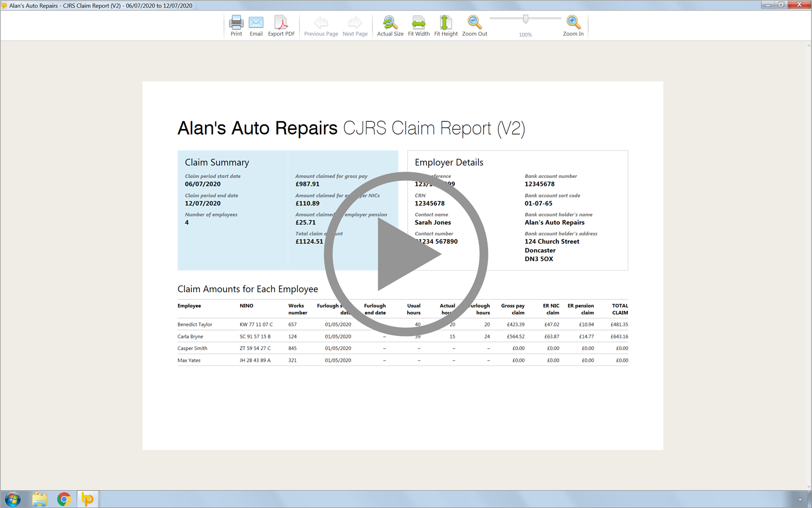Open the Email report option
Screen dimensions: 812x508
[256, 25]
